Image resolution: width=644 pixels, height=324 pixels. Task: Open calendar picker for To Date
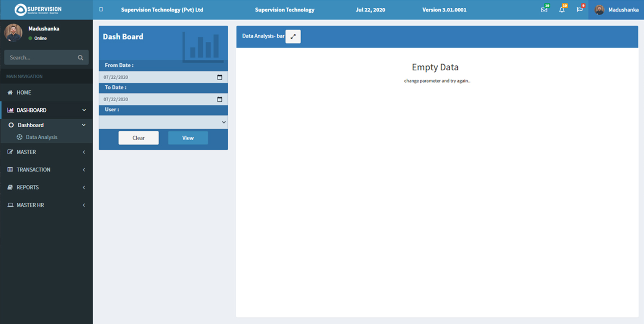[x=219, y=99]
